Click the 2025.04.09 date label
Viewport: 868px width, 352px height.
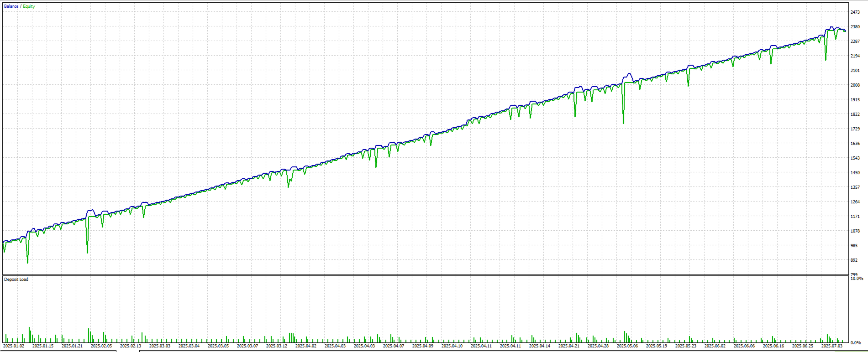(423, 346)
